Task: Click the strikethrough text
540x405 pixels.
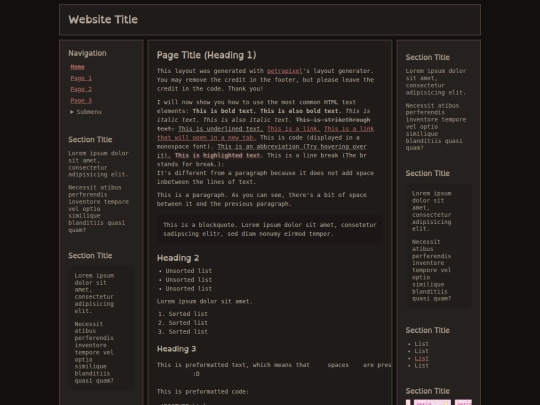Action: pos(263,124)
